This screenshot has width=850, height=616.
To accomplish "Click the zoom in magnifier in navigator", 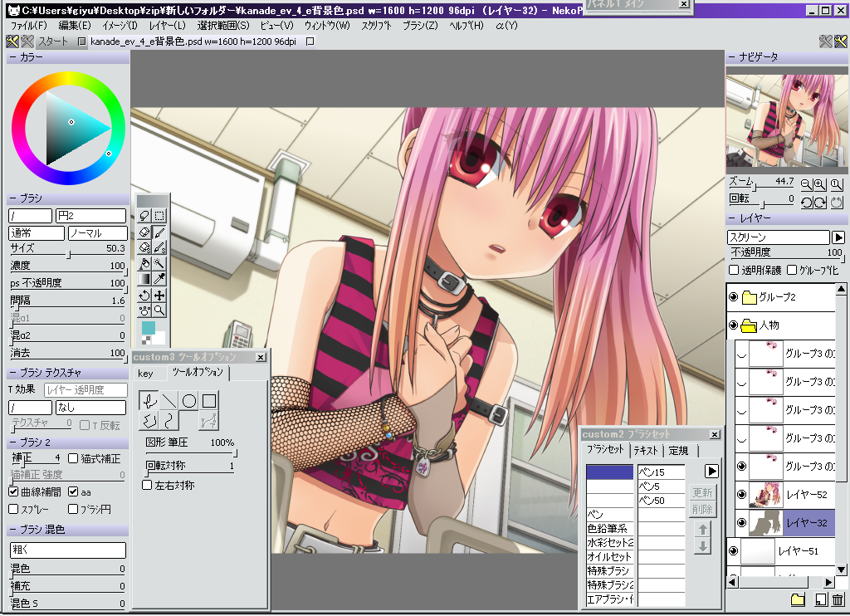I will [x=819, y=184].
